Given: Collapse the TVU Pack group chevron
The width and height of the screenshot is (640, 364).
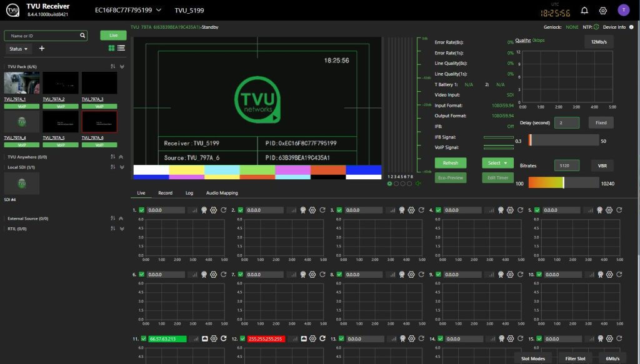Looking at the screenshot, I should 122,66.
